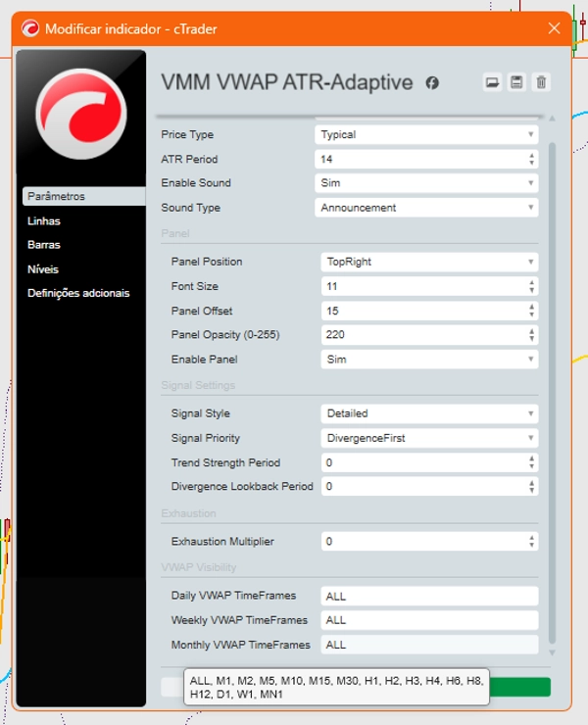Adjust the Font Size stepper arrows
The width and height of the screenshot is (588, 725).
point(531,286)
